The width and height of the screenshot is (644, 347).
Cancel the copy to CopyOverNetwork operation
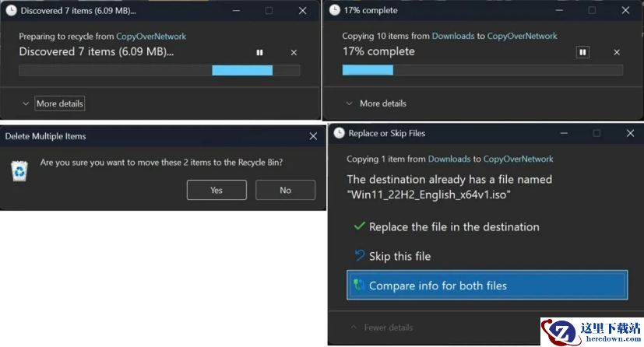tap(617, 52)
